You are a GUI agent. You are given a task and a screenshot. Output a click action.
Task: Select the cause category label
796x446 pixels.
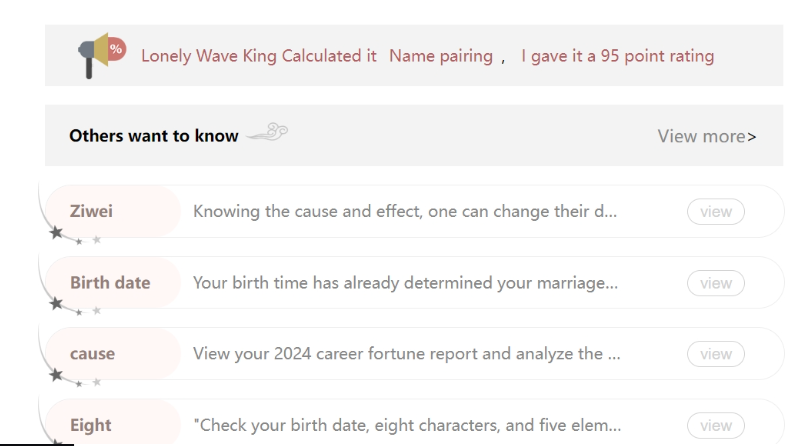pos(92,354)
